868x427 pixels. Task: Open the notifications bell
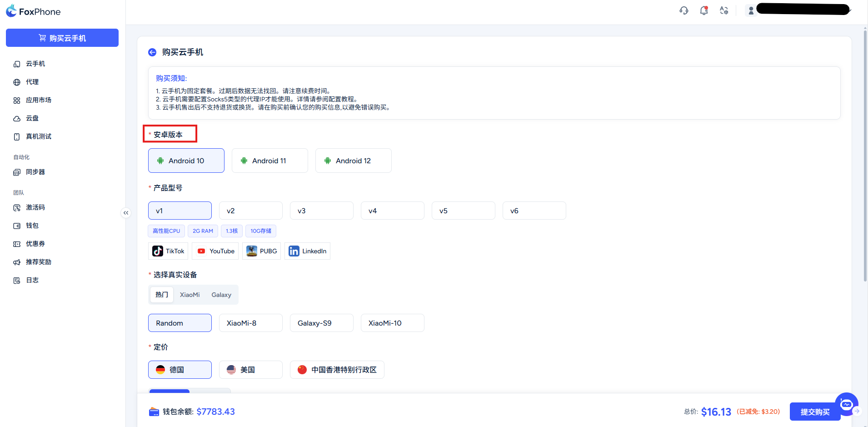[704, 10]
